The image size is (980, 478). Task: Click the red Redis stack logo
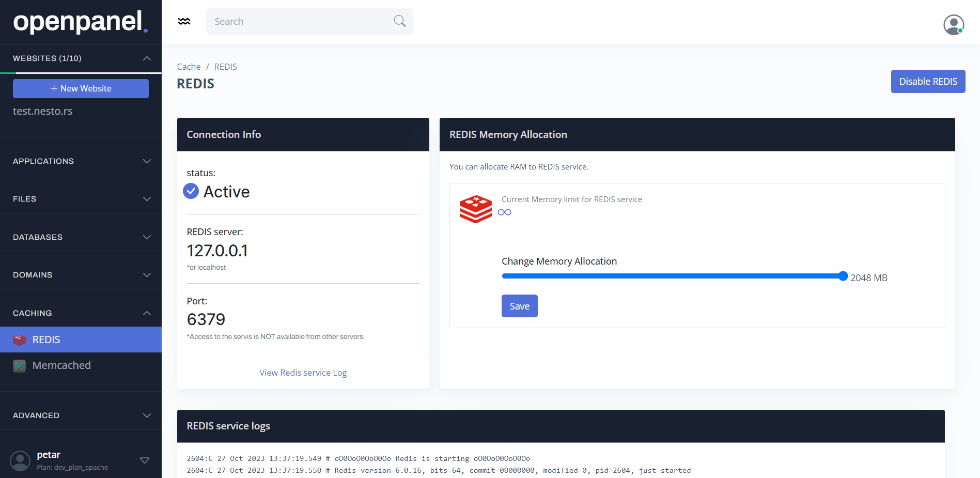[x=475, y=209]
